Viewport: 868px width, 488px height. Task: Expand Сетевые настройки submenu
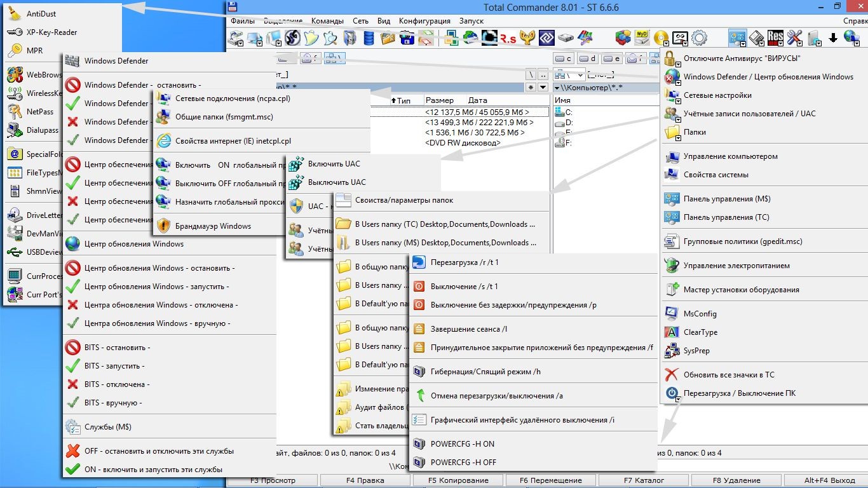point(763,95)
